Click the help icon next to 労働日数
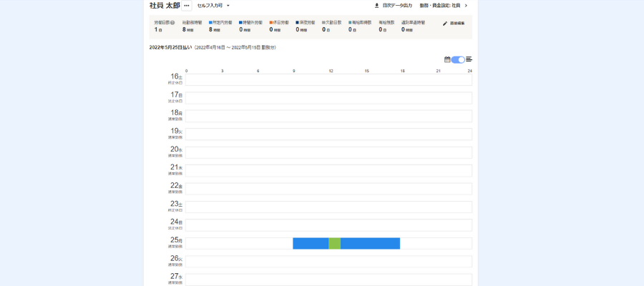Image resolution: width=644 pixels, height=286 pixels. click(172, 23)
